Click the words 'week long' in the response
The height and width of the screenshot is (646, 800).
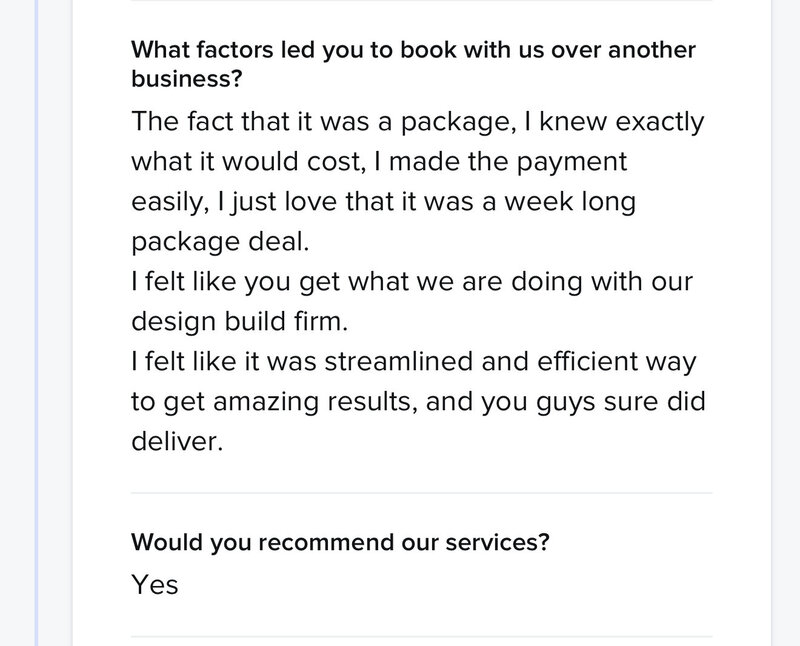[570, 203]
